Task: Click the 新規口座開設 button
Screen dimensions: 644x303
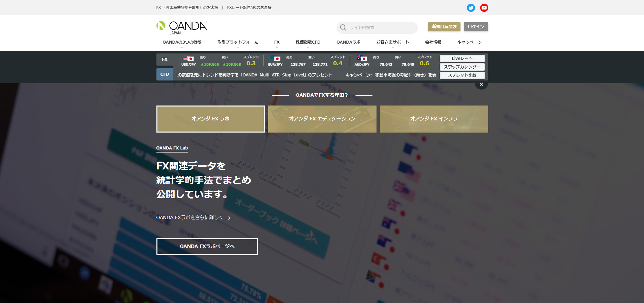Action: [444, 27]
